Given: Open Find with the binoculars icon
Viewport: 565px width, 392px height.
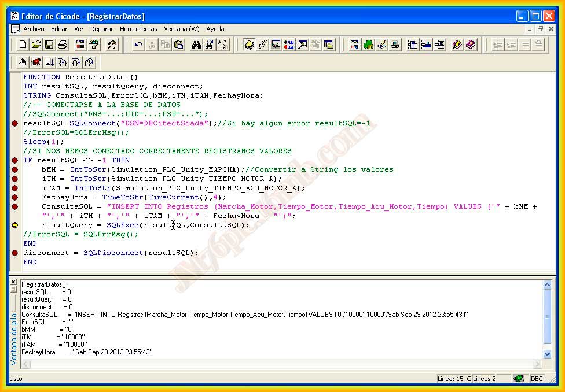Looking at the screenshot, I should tap(196, 45).
